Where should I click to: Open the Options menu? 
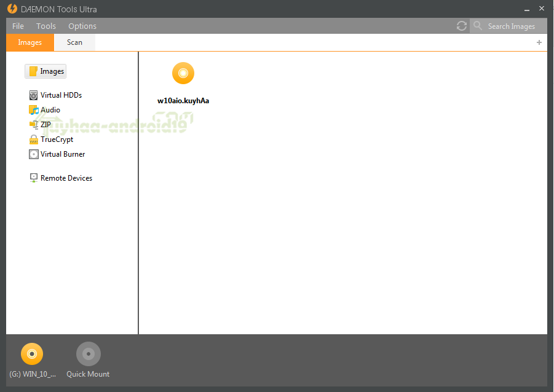click(x=82, y=26)
